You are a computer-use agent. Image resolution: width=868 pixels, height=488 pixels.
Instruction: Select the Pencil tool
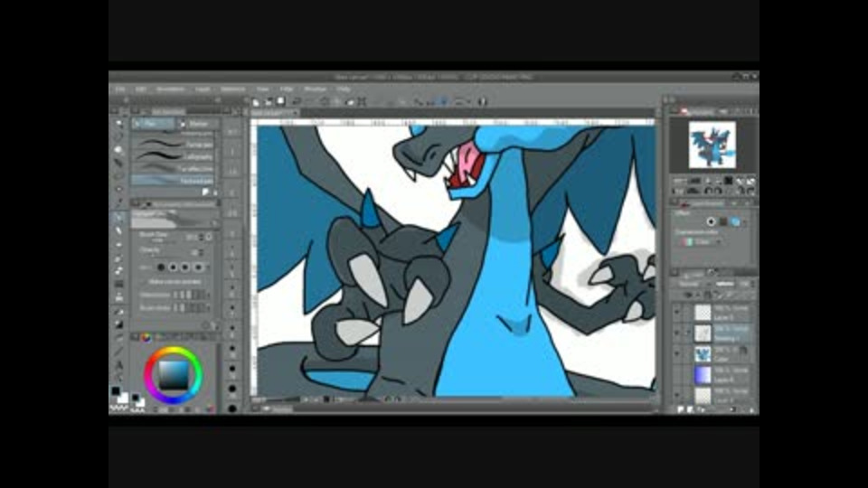pyautogui.click(x=118, y=230)
